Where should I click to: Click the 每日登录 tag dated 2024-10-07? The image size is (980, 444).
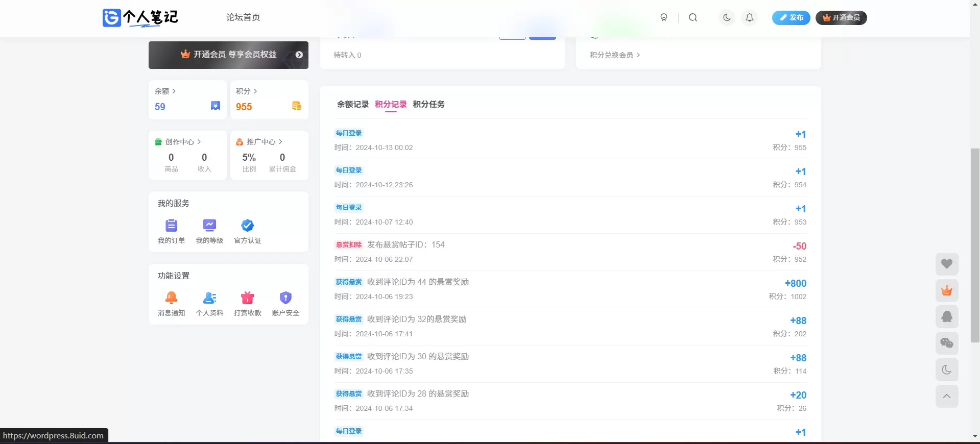(349, 208)
